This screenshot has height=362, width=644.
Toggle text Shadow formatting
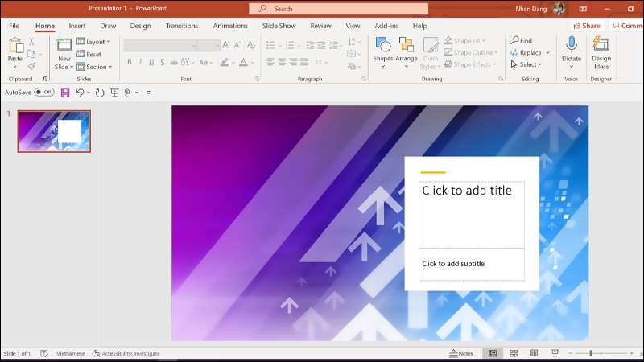click(163, 62)
